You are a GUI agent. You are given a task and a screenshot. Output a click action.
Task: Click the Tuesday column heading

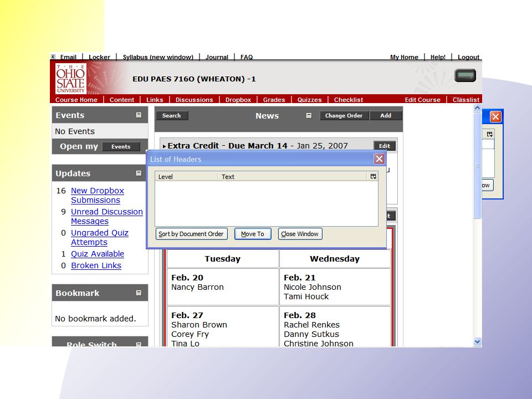pos(223,259)
